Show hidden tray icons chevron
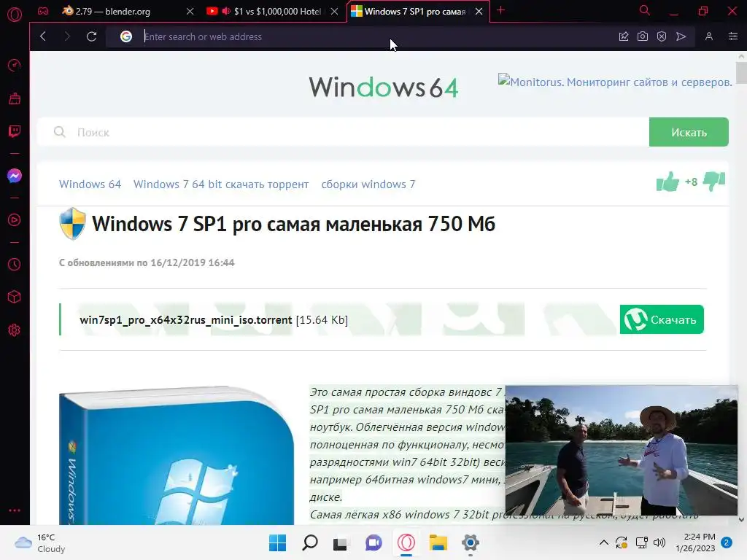This screenshot has height=560, width=747. [603, 542]
